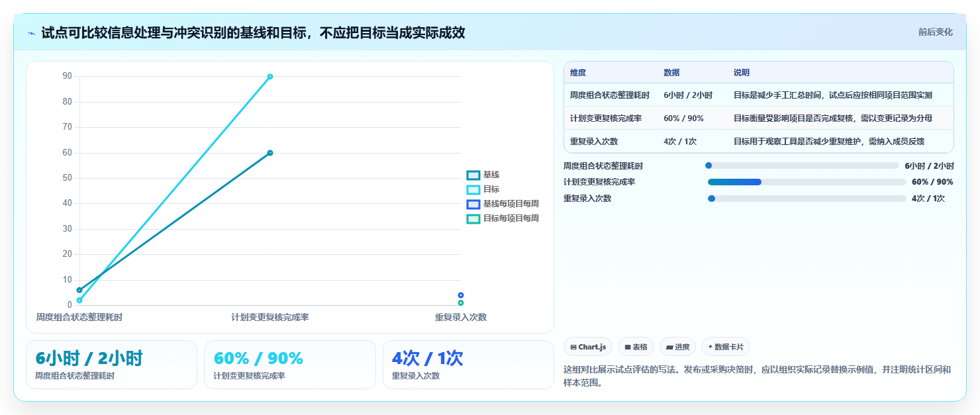
Task: Click the 60% / 90% data card
Action: [289, 365]
